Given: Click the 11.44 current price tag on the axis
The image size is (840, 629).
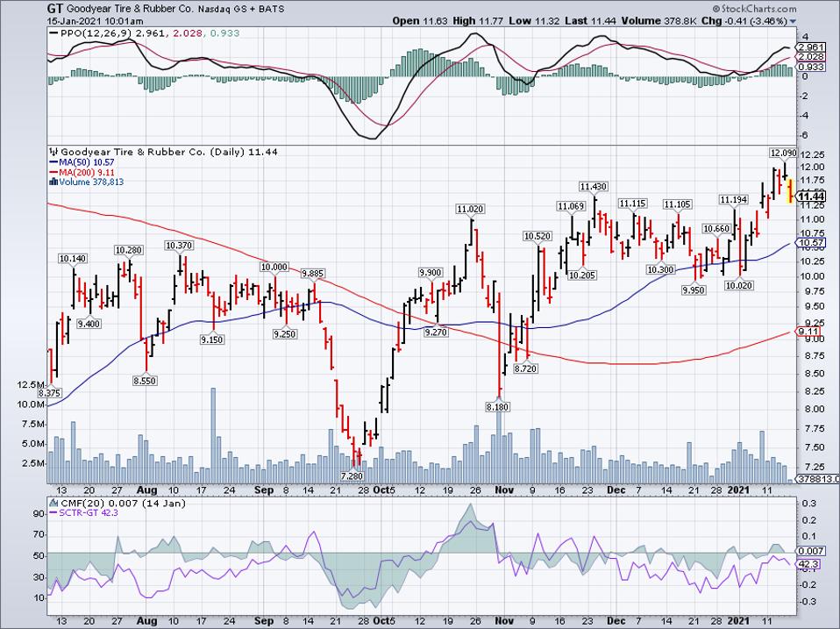Looking at the screenshot, I should pos(810,197).
